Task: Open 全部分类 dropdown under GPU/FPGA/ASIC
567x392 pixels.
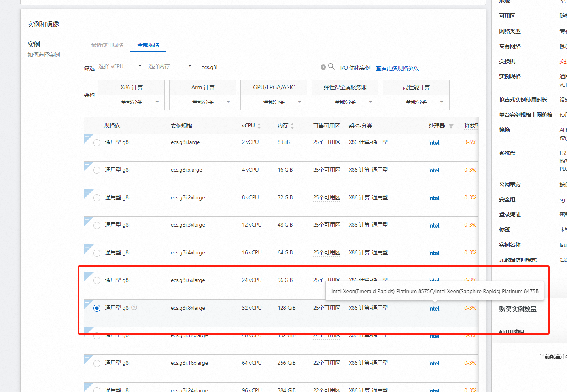Action: 274,102
